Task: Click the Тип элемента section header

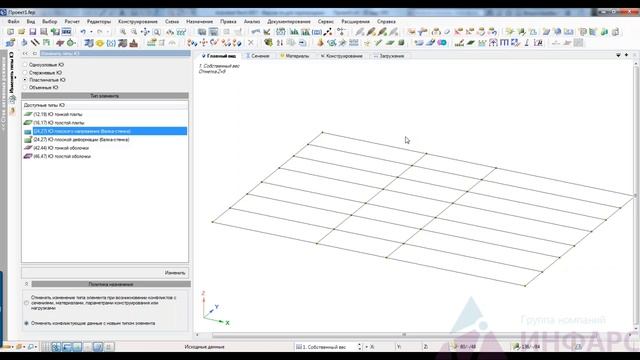Action: click(105, 96)
